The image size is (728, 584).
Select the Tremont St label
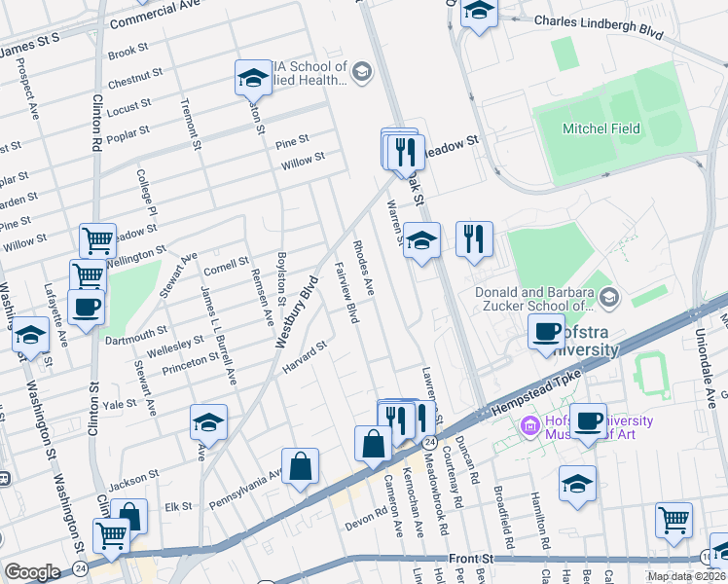[191, 124]
